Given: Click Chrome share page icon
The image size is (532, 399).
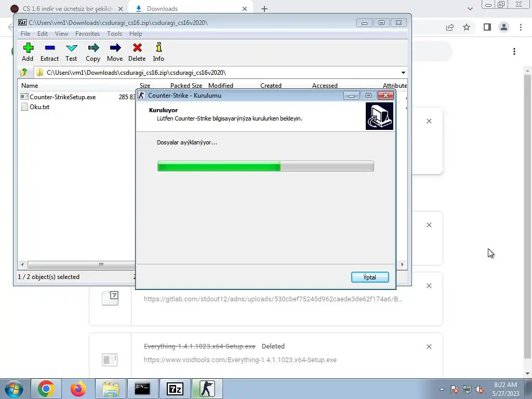Looking at the screenshot, I should coord(450,27).
